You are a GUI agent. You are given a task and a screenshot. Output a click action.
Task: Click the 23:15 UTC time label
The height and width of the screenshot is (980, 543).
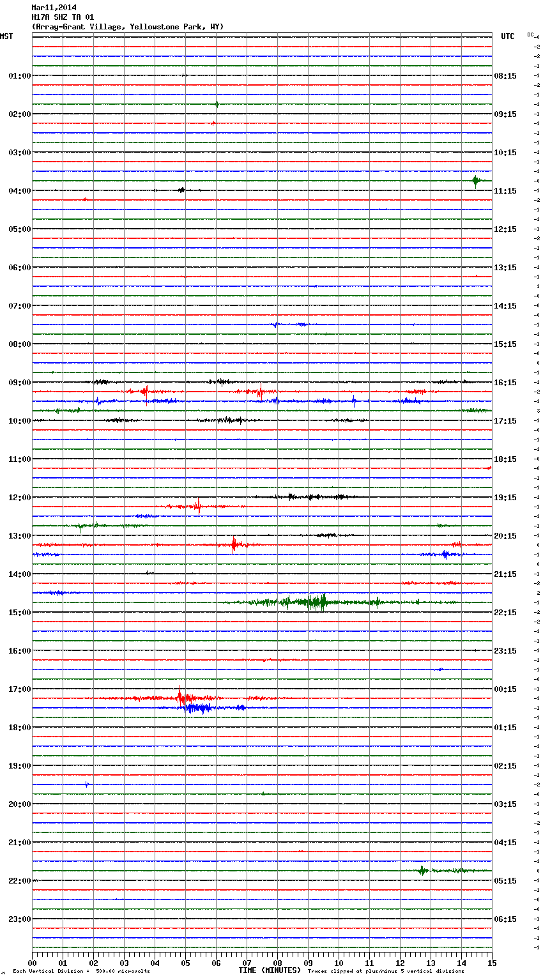click(505, 651)
